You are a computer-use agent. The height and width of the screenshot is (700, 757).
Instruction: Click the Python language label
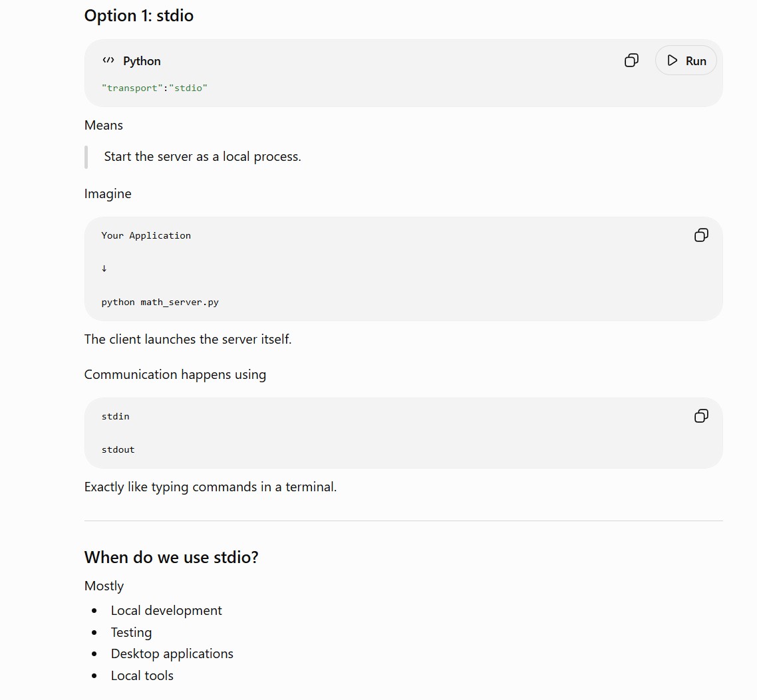click(x=142, y=60)
